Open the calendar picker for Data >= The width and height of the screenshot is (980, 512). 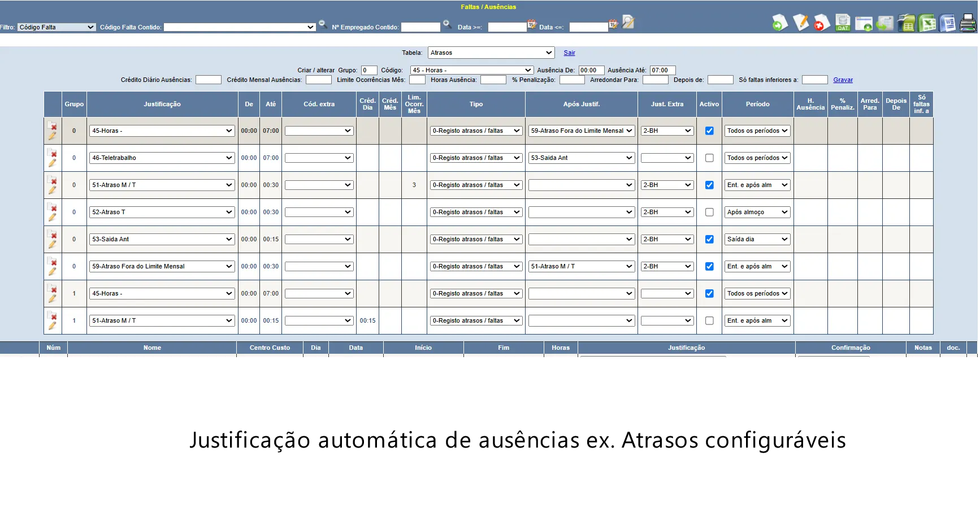[532, 24]
